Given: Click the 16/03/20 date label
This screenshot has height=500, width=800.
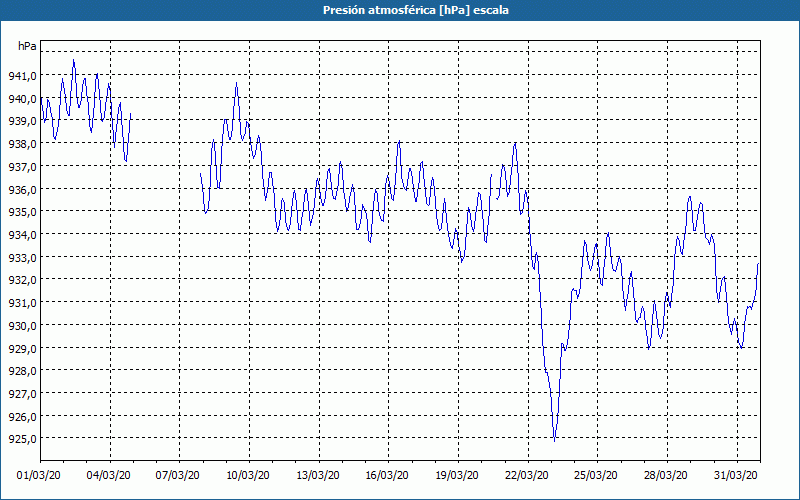Looking at the screenshot, I should [387, 476].
